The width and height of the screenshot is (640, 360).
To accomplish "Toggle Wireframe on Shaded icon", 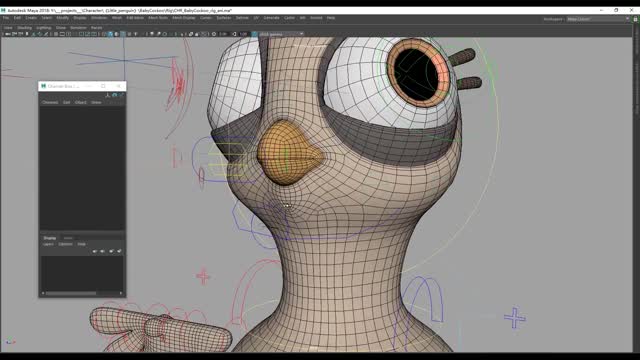I will point(123,34).
